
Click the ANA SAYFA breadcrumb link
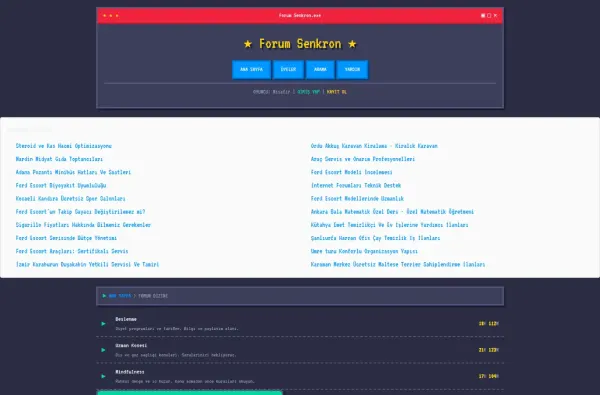tap(120, 296)
